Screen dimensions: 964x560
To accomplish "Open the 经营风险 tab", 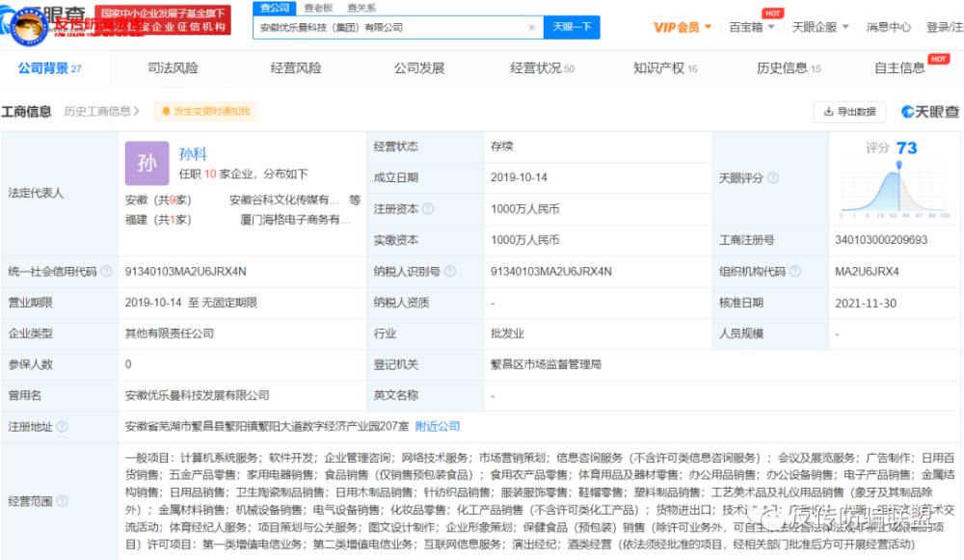I will 296,68.
